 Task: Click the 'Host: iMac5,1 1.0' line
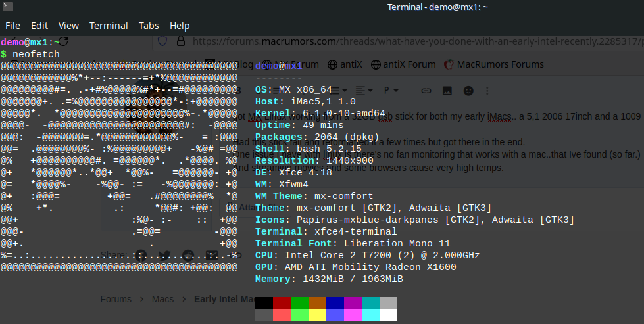click(305, 102)
